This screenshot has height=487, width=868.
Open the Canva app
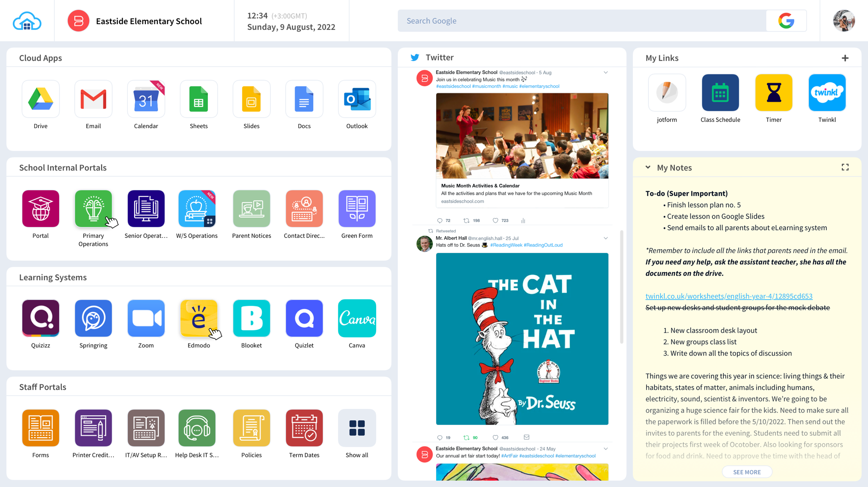click(x=357, y=318)
